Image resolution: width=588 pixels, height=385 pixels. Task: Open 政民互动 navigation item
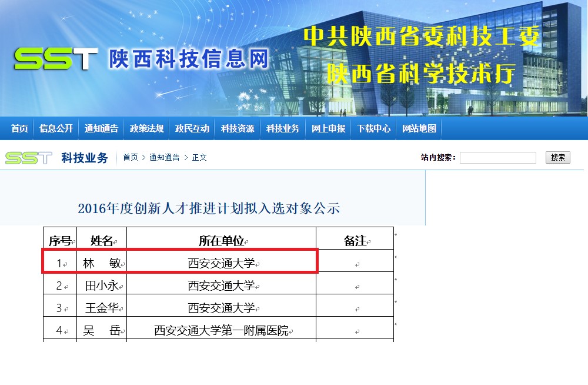[192, 128]
